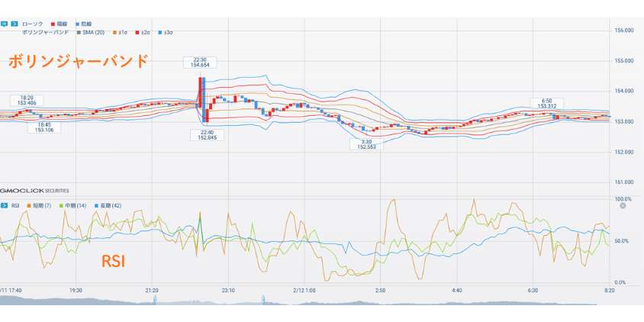Click the comment icon beside ローソク legend

pyautogui.click(x=4, y=24)
